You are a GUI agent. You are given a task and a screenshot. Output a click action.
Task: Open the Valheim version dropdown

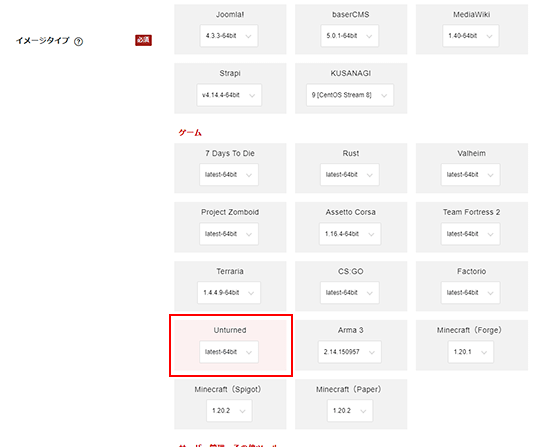tap(471, 175)
